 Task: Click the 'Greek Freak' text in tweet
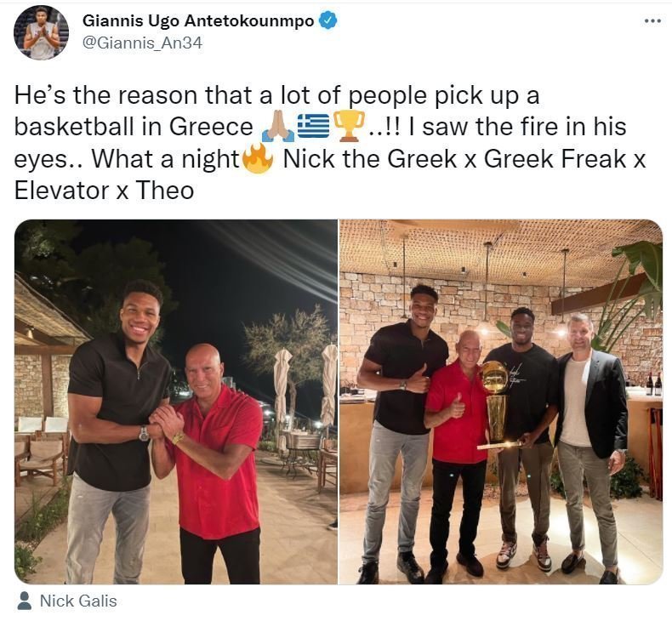point(554,159)
